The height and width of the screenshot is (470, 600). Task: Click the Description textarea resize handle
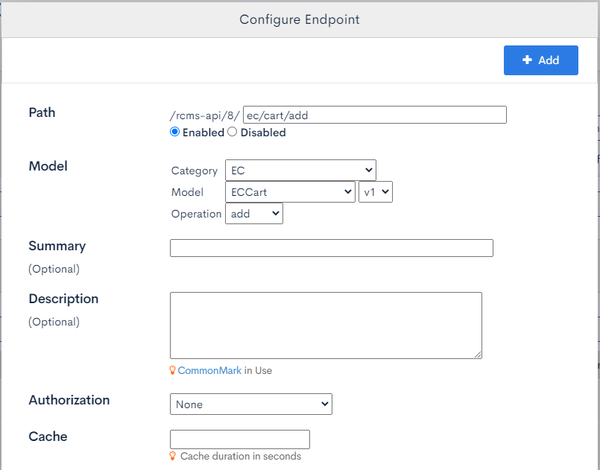point(478,355)
